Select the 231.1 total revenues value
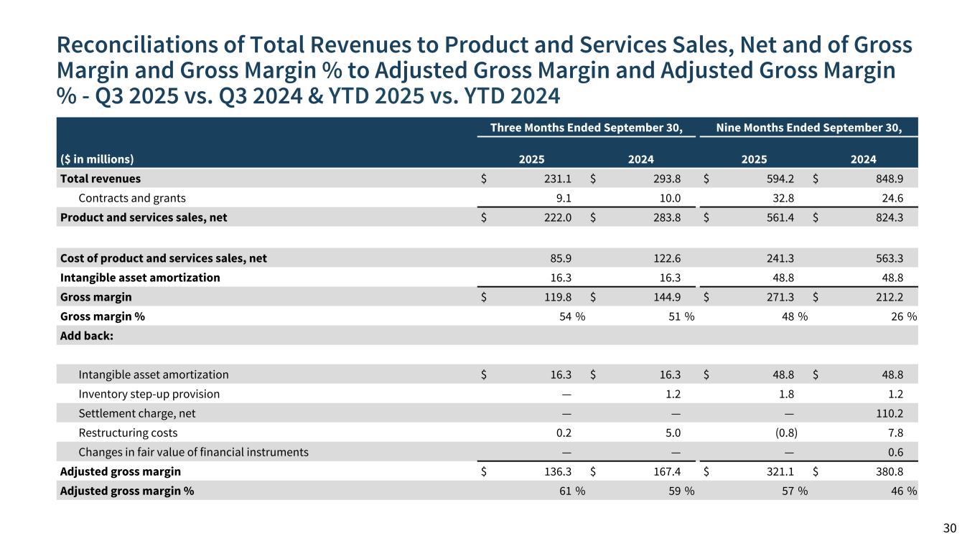Image resolution: width=980 pixels, height=551 pixels. (559, 179)
